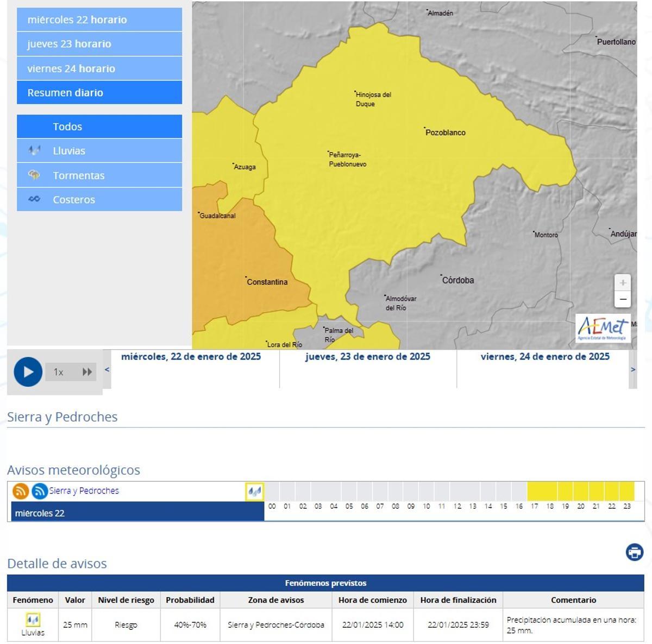Click the fast-forward speed icon

pos(87,372)
